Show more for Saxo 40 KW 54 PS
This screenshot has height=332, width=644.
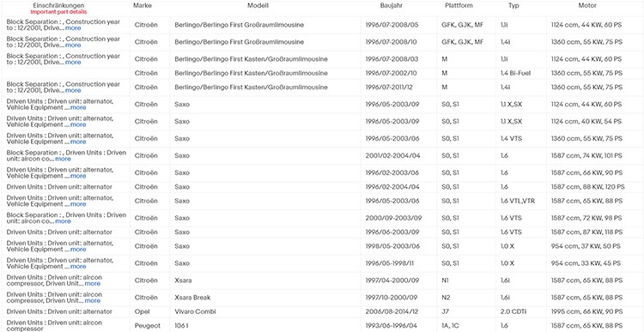tap(78, 124)
